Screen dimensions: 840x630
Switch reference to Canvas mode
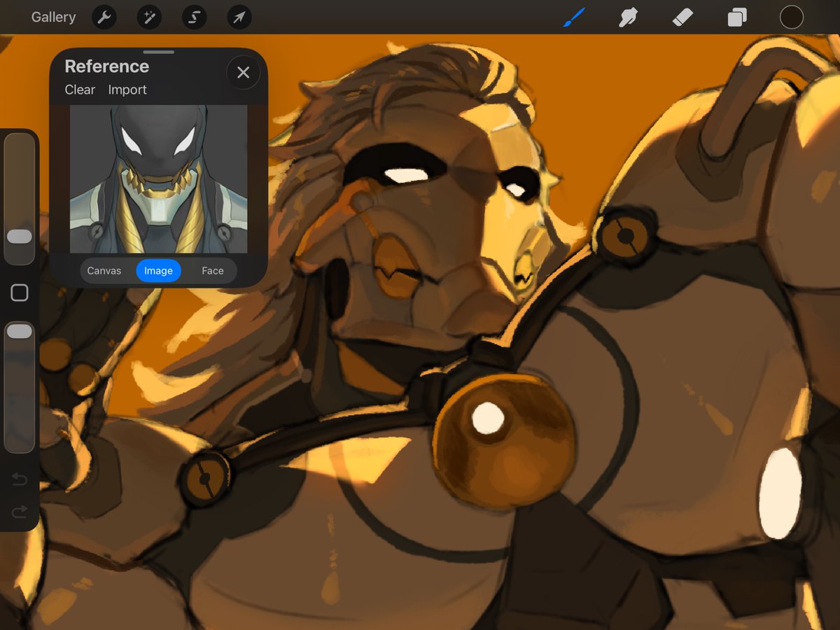pos(104,271)
